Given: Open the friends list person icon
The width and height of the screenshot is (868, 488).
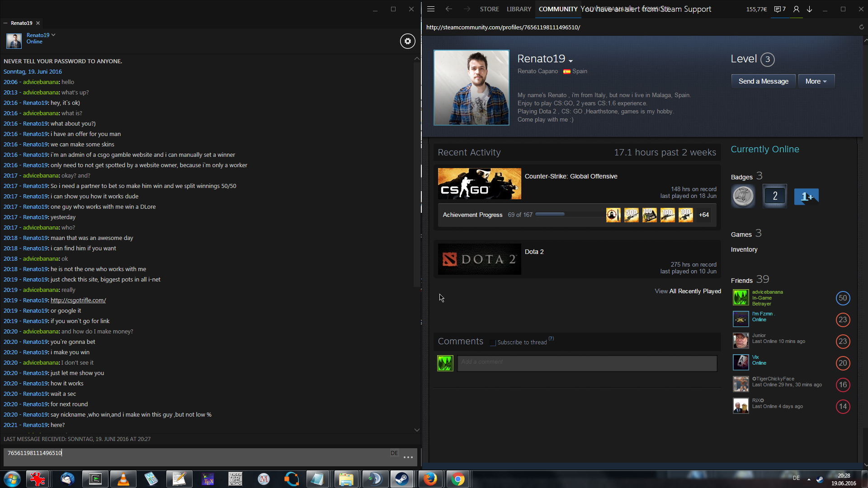Looking at the screenshot, I should (x=796, y=9).
